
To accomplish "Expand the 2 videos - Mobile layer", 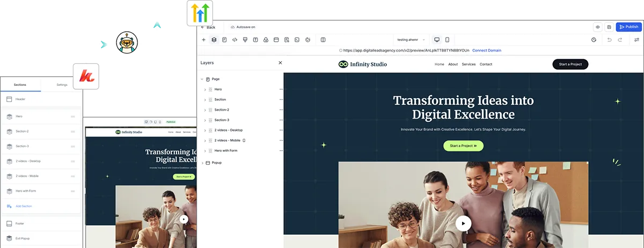I will point(205,140).
